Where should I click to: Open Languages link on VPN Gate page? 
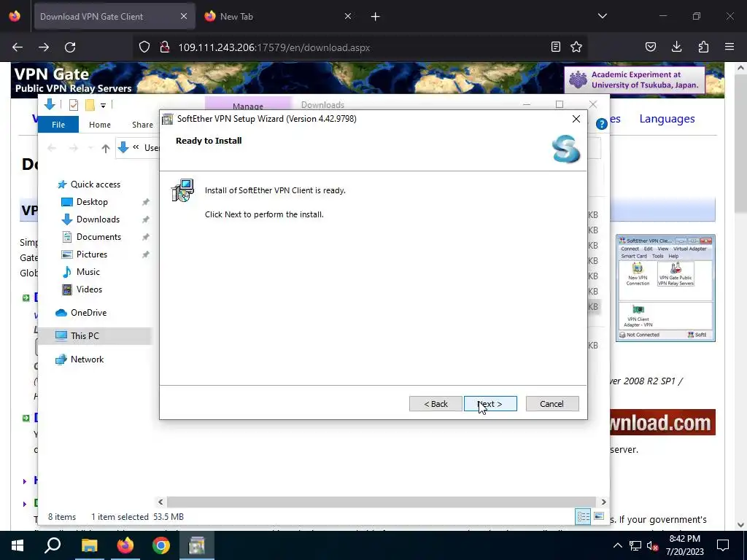(x=667, y=119)
